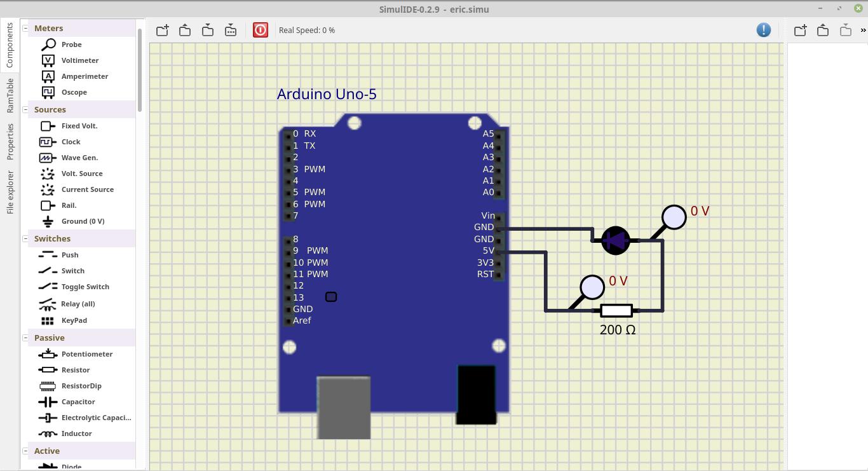The width and height of the screenshot is (868, 471).
Task: Select the Current Source component
Action: (x=87, y=189)
